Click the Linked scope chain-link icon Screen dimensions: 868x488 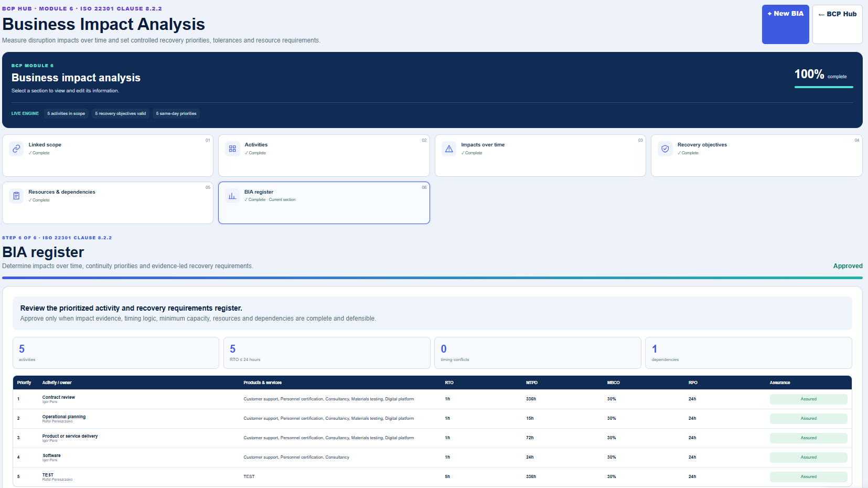click(16, 148)
